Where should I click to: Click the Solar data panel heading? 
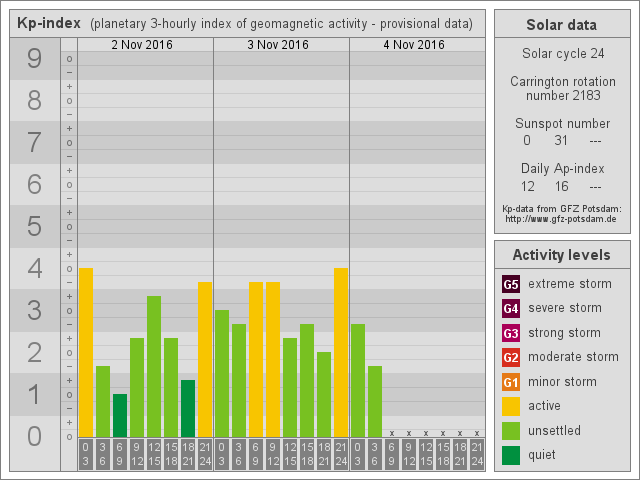coord(561,25)
